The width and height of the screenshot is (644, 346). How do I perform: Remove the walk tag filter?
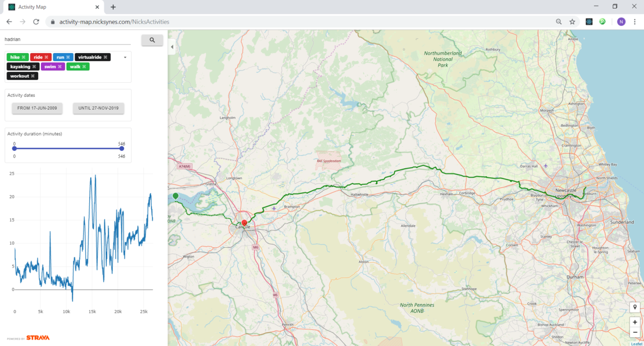[x=85, y=67]
